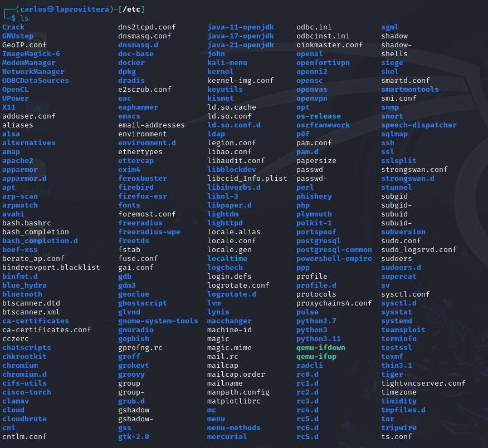Image resolution: width=488 pixels, height=448 pixels.
Task: Click 'kernel-img.conf' file entry
Action: point(241,81)
